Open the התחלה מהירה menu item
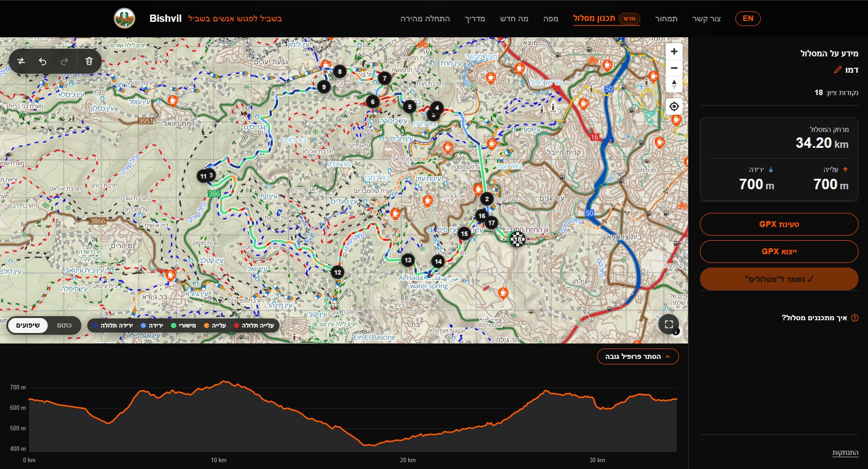The image size is (868, 469). tap(425, 19)
